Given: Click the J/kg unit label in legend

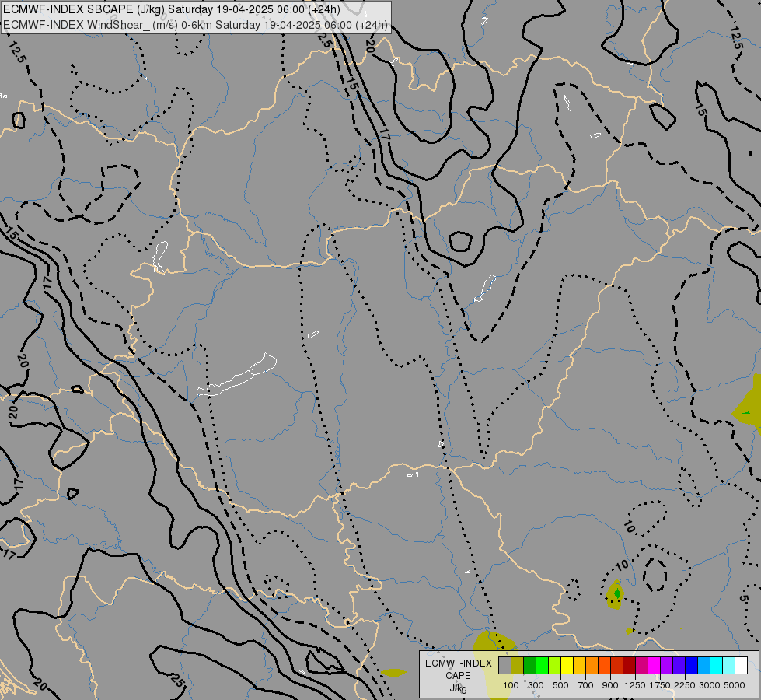Looking at the screenshot, I should click(x=458, y=688).
